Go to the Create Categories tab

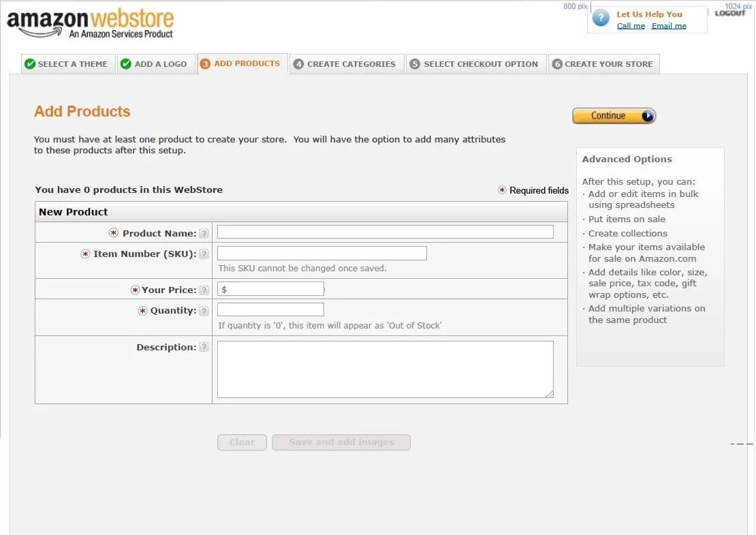(x=347, y=63)
